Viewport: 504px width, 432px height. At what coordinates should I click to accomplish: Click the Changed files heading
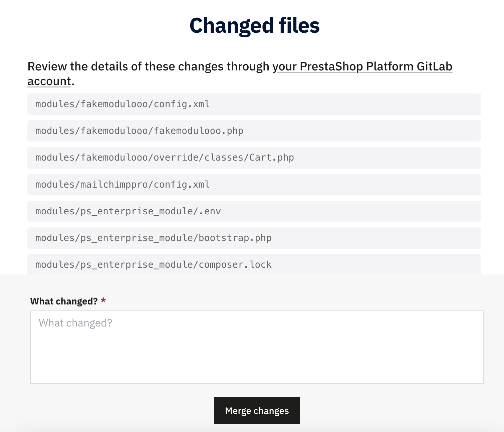[254, 26]
